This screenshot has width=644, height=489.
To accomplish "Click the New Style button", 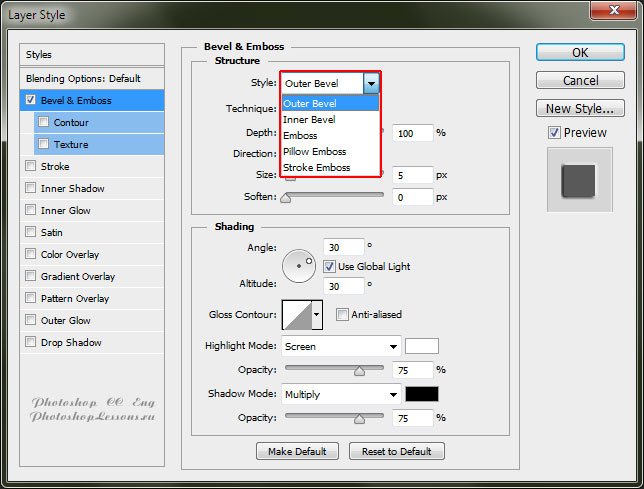I will click(x=580, y=108).
